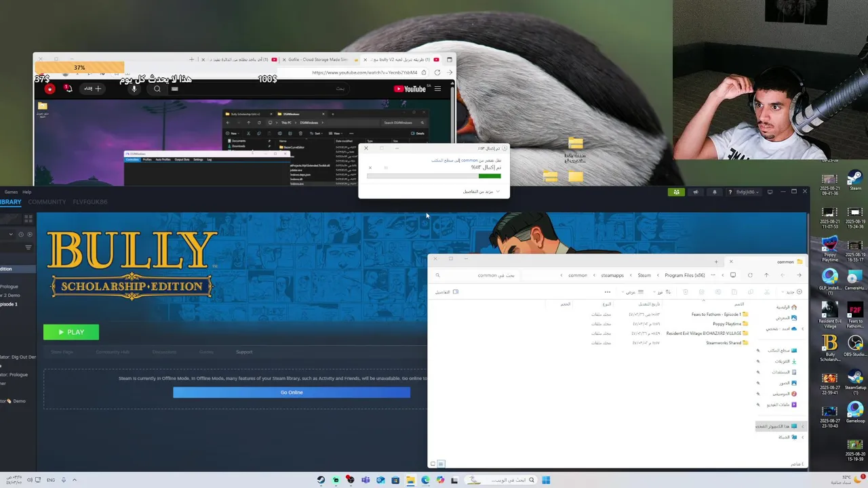This screenshot has width=868, height=488.
Task: Expand more details in copy progress dialog
Action: [481, 192]
